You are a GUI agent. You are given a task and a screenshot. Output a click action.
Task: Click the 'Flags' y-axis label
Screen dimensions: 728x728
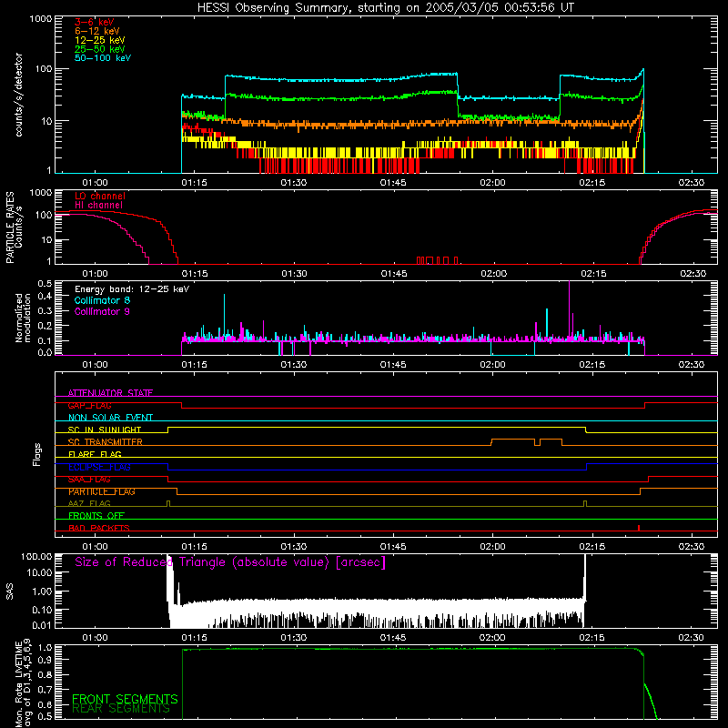click(36, 454)
